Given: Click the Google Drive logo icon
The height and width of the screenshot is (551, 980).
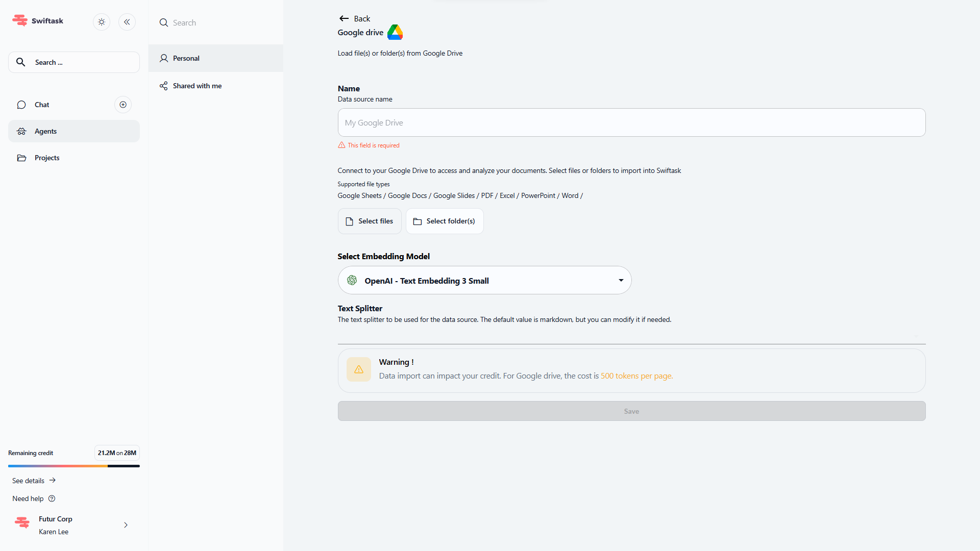Looking at the screenshot, I should [x=395, y=32].
